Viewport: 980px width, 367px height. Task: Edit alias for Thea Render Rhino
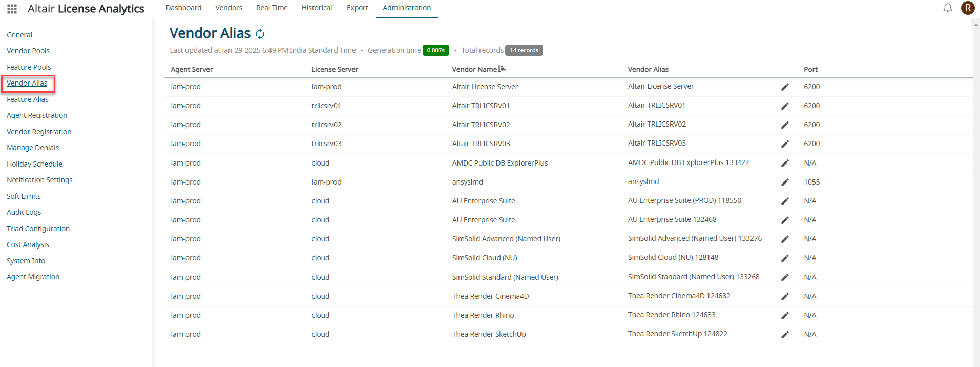pyautogui.click(x=784, y=316)
